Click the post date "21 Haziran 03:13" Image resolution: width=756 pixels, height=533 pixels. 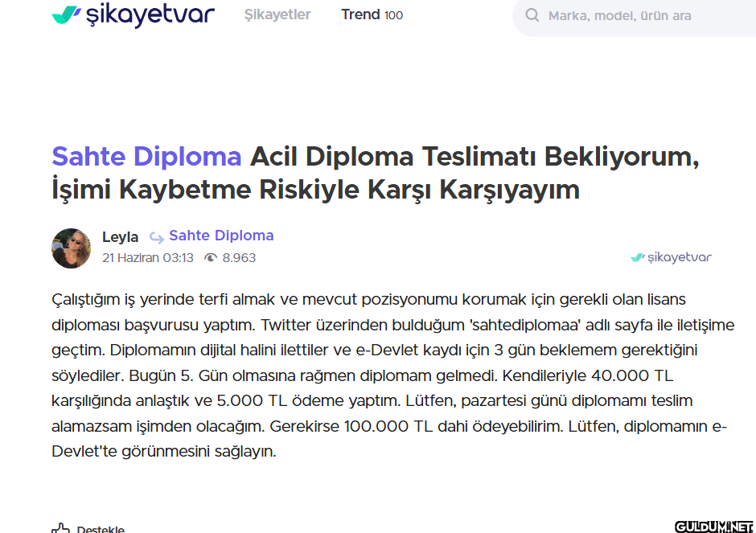point(147,258)
